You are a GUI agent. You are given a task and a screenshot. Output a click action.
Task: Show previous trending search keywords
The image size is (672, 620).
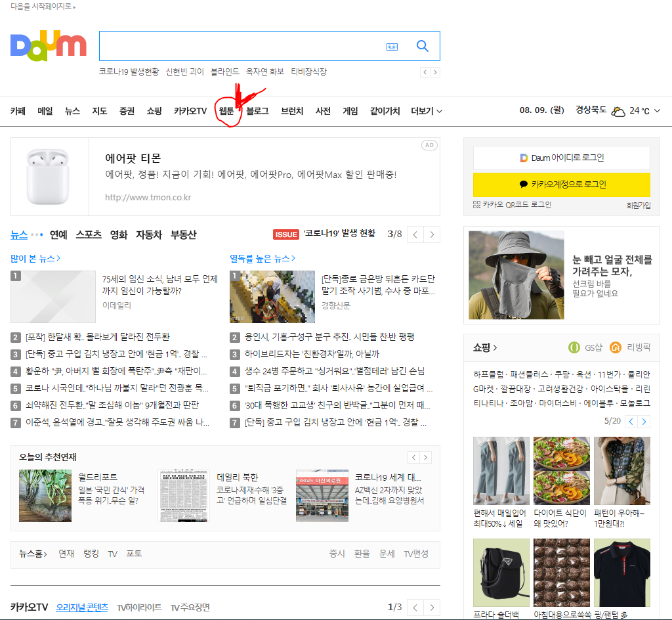point(425,72)
